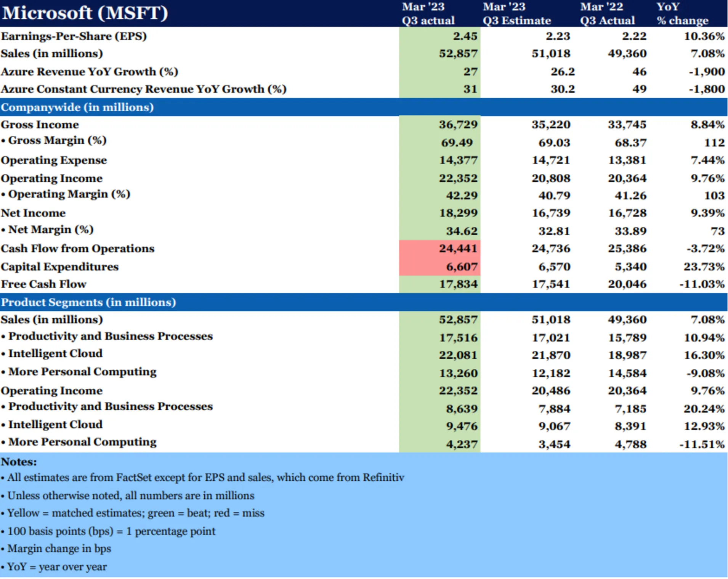The height and width of the screenshot is (579, 728).
Task: Click segment Operating Income estimate 20,486
Action: coord(551,391)
